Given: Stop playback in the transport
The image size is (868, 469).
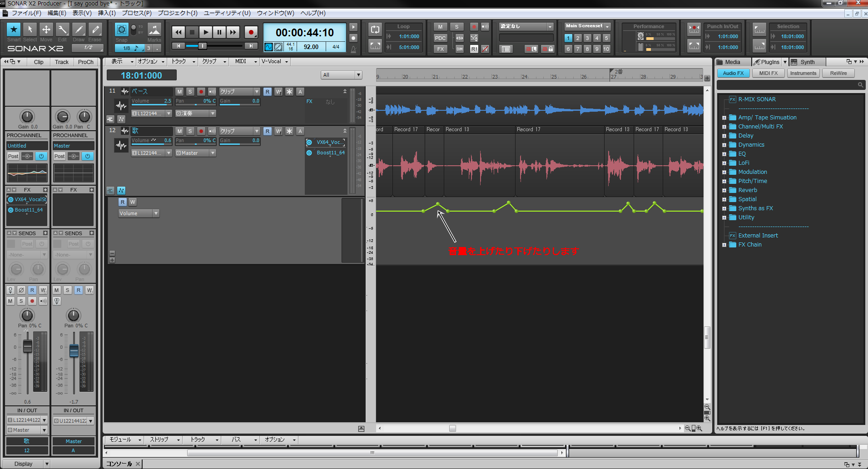Looking at the screenshot, I should [x=192, y=32].
